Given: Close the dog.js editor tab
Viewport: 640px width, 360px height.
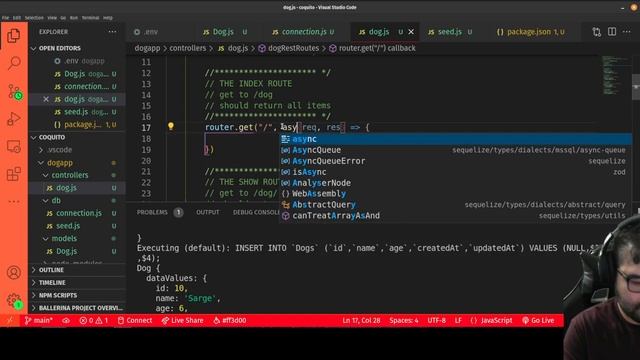Looking at the screenshot, I should 411,32.
